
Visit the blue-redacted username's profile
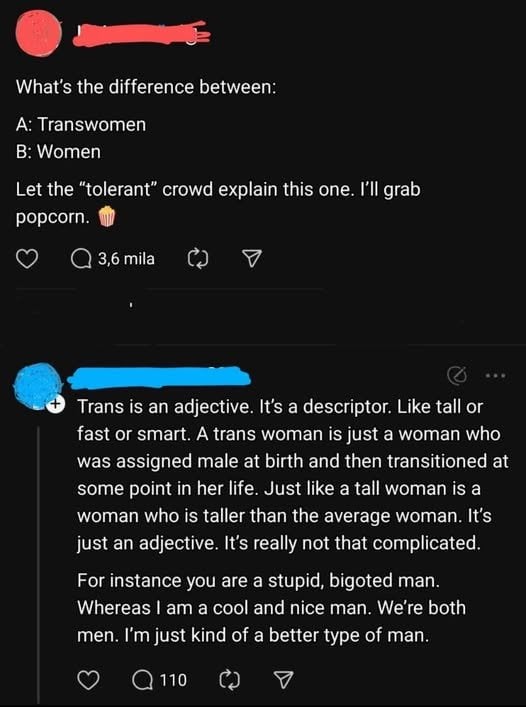(x=159, y=378)
